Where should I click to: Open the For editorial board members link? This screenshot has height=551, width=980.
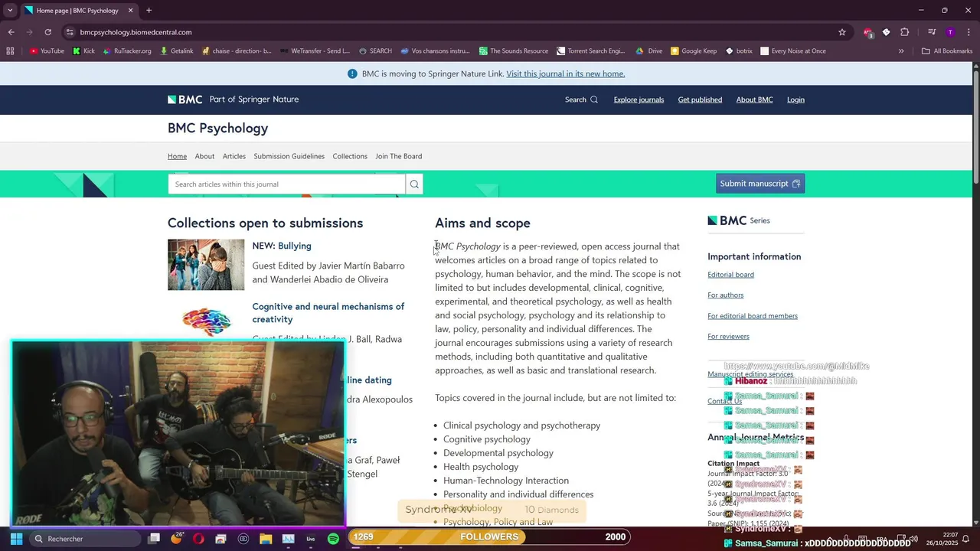pyautogui.click(x=753, y=316)
